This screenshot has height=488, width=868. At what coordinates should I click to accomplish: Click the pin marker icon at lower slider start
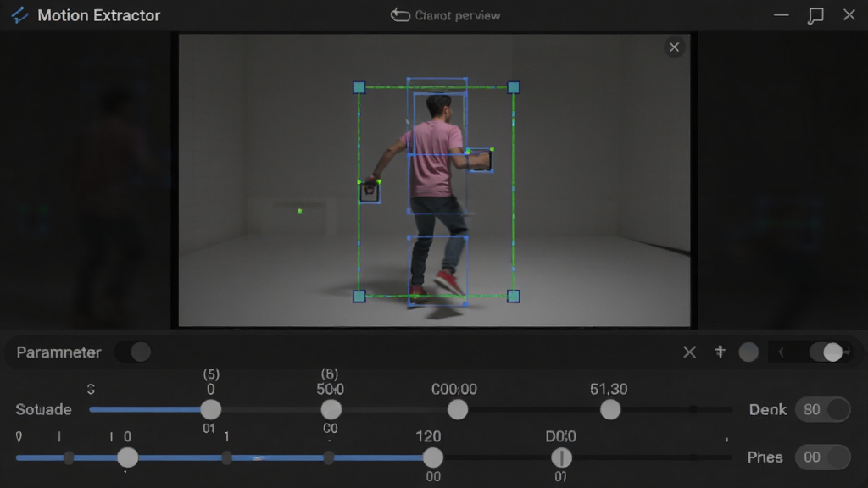point(19,437)
